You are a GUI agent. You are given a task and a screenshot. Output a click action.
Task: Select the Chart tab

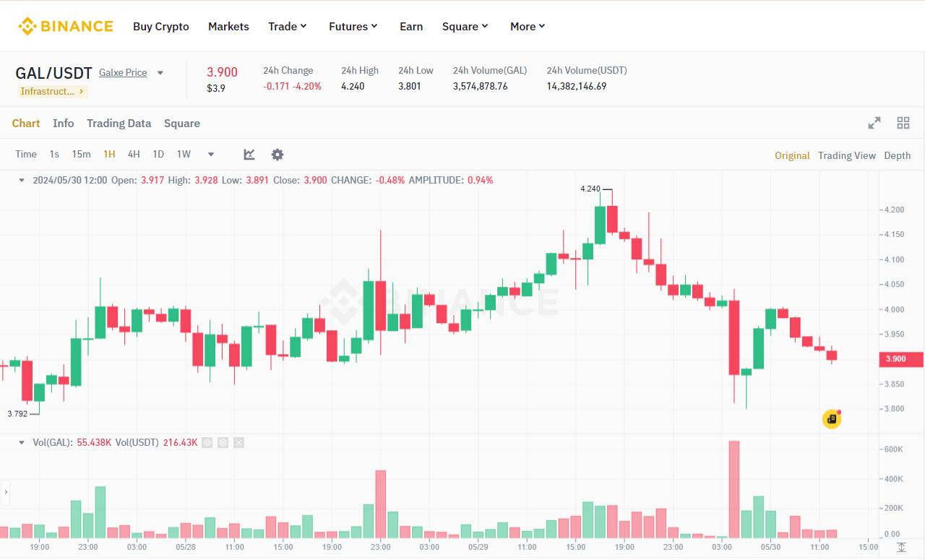pyautogui.click(x=26, y=123)
